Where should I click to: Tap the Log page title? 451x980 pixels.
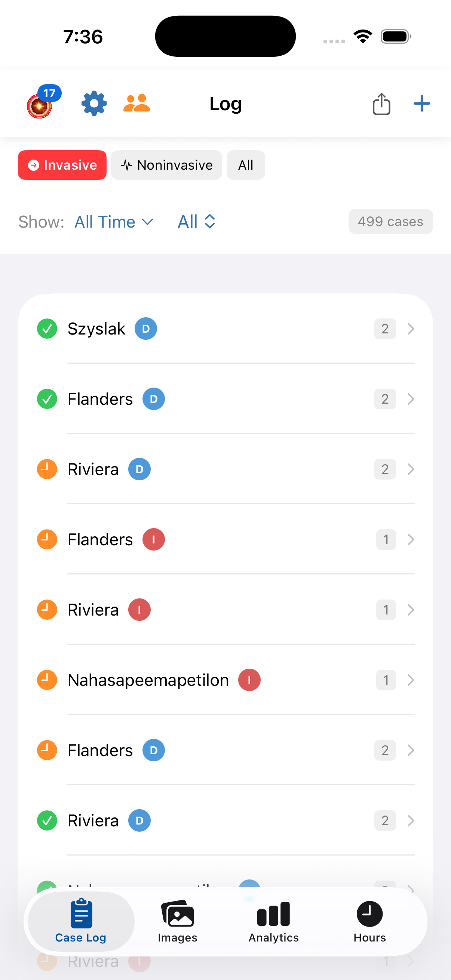pyautogui.click(x=226, y=104)
